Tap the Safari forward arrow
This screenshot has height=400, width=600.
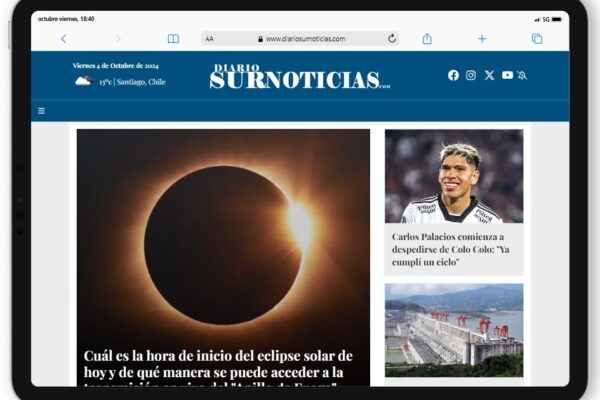(118, 39)
